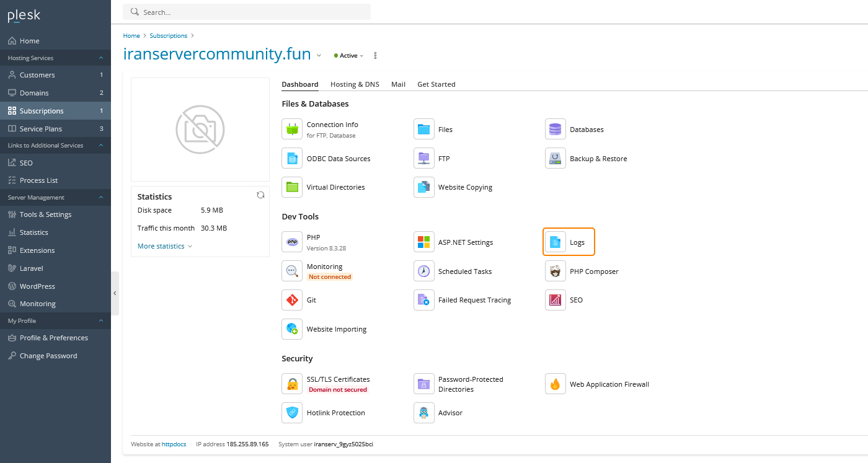
Task: Click the Git icon
Action: click(x=292, y=300)
